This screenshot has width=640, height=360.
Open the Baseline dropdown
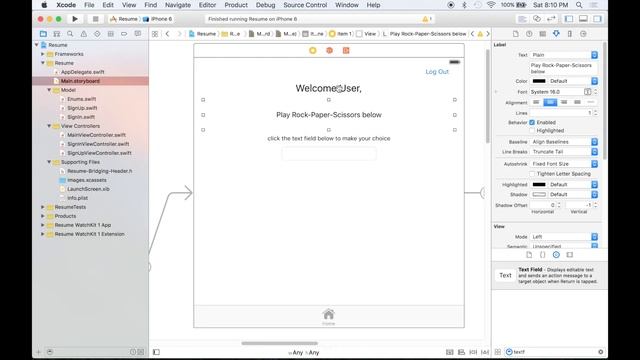point(564,142)
